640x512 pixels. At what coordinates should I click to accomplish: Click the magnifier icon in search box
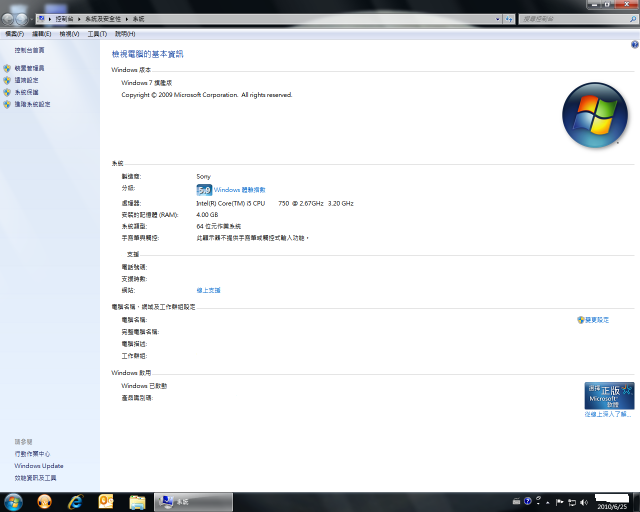tap(633, 19)
